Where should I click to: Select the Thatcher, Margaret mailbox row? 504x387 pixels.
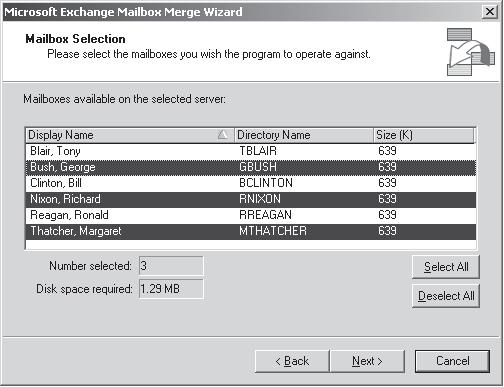pos(251,231)
